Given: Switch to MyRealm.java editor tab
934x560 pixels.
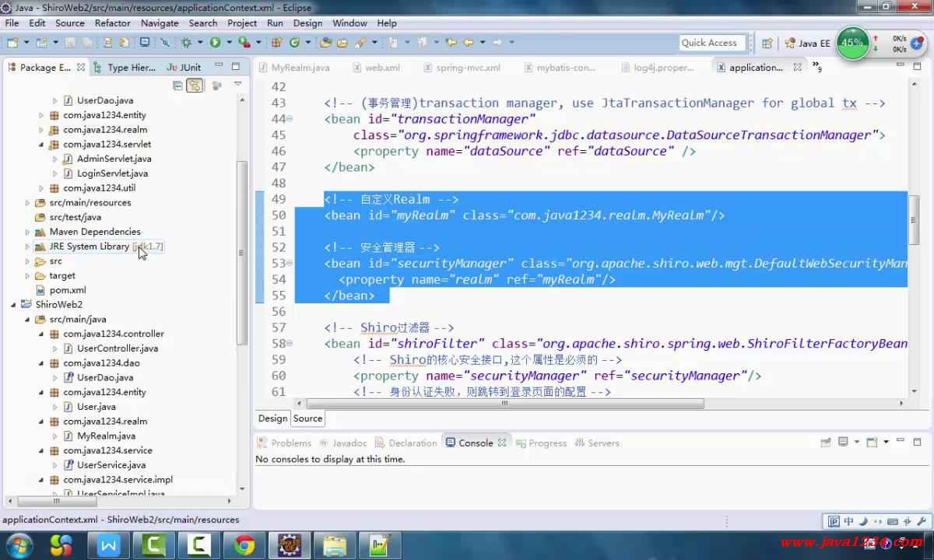Looking at the screenshot, I should (x=294, y=68).
